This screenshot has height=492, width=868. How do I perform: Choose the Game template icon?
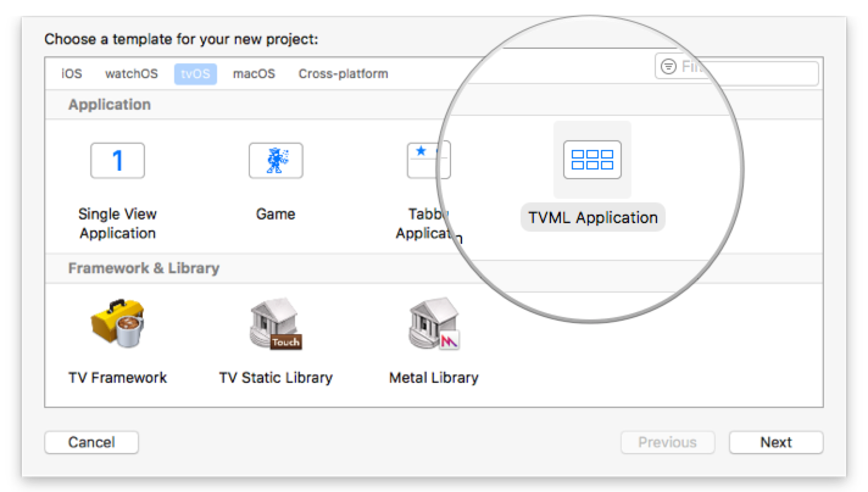(x=276, y=160)
